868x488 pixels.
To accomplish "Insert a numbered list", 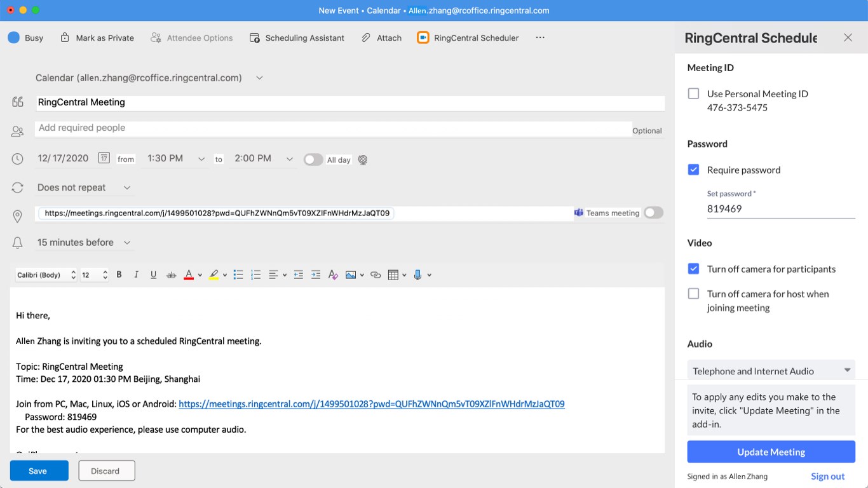I will (256, 275).
